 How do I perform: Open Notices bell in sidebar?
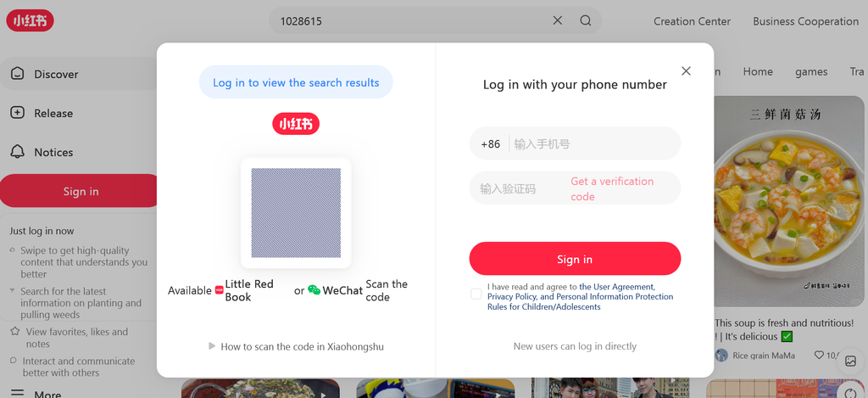coord(17,152)
